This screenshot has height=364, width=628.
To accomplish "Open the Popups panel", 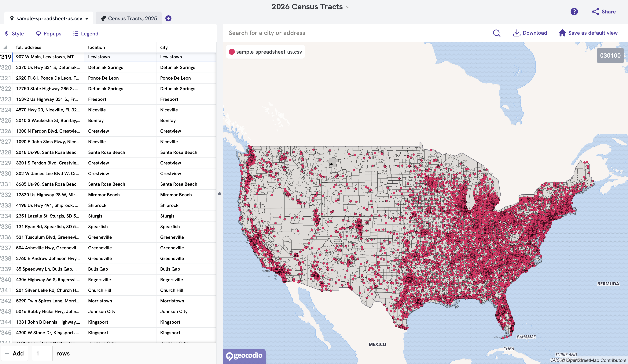I will click(49, 34).
